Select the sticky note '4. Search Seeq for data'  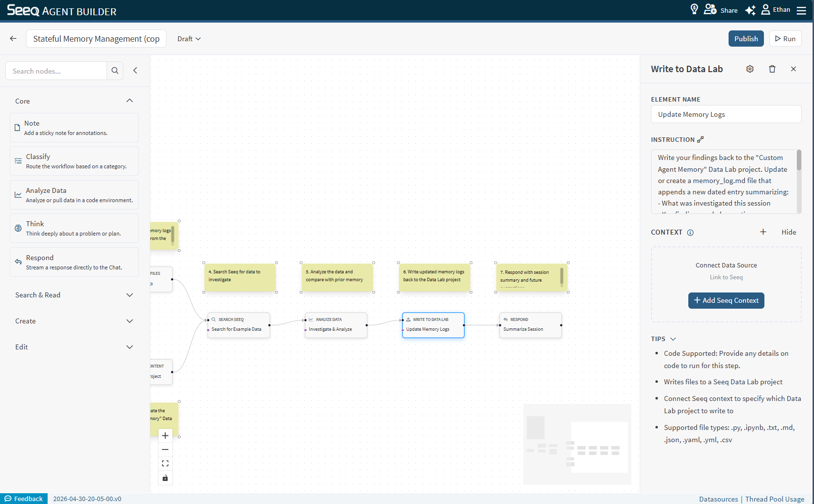point(240,277)
